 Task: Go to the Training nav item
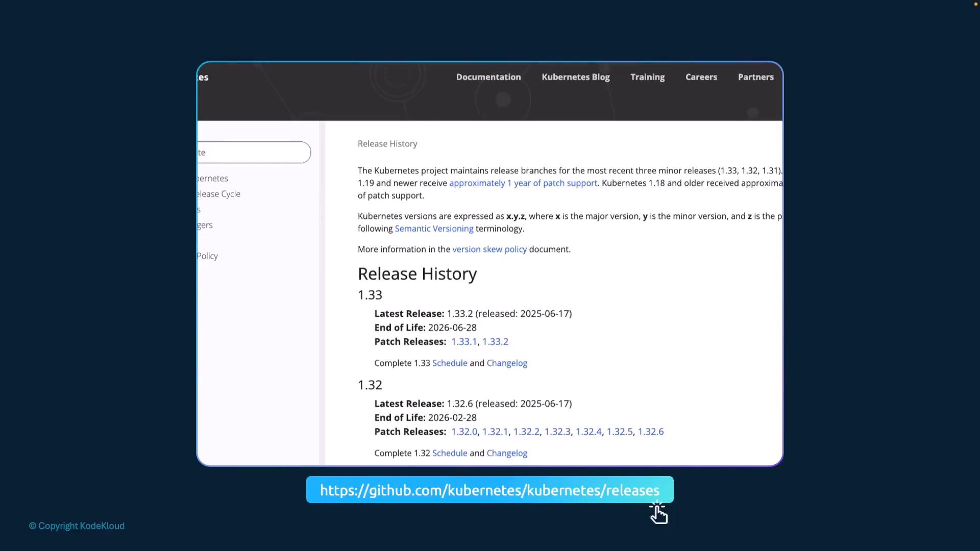click(x=647, y=77)
